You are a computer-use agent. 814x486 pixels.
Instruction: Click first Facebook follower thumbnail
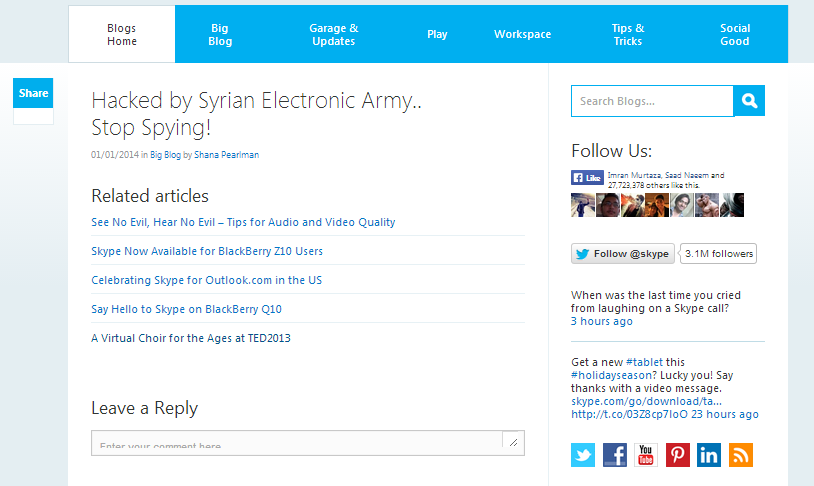583,205
